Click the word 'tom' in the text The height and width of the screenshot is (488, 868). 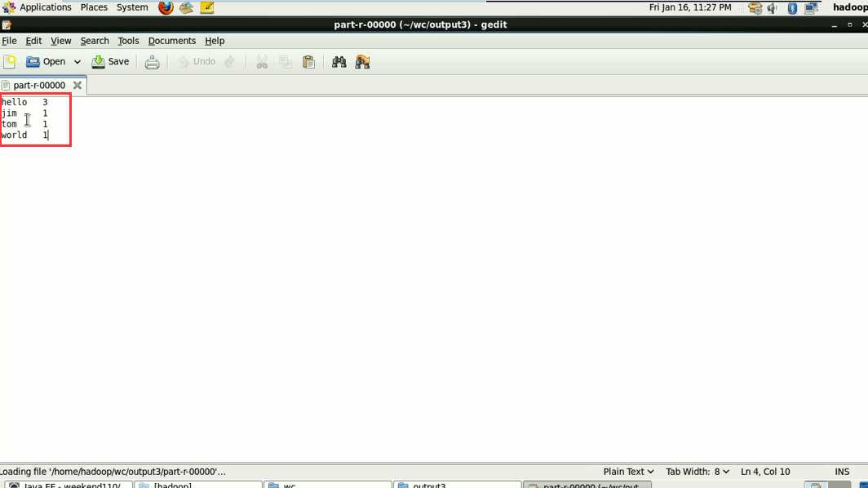[x=9, y=125]
